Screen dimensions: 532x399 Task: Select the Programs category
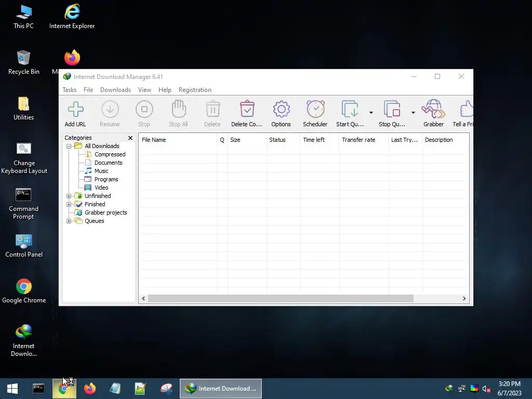coord(106,179)
